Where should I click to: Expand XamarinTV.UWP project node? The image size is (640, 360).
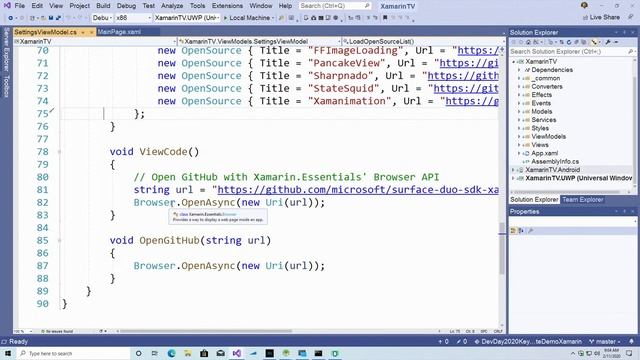point(513,178)
